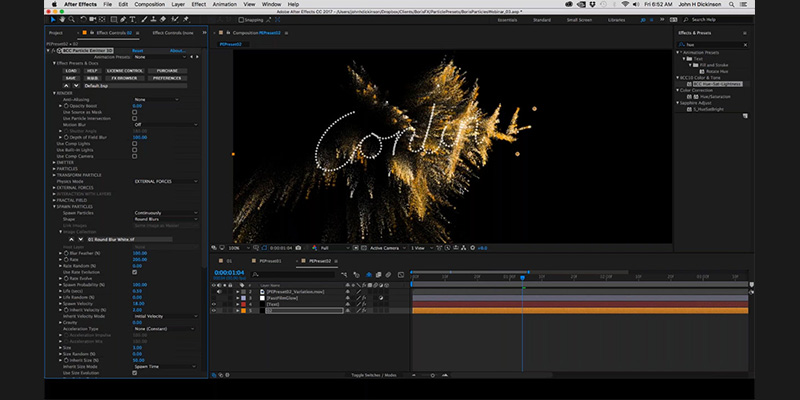The height and width of the screenshot is (400, 800).
Task: Select the Brush tool
Action: 145,19
